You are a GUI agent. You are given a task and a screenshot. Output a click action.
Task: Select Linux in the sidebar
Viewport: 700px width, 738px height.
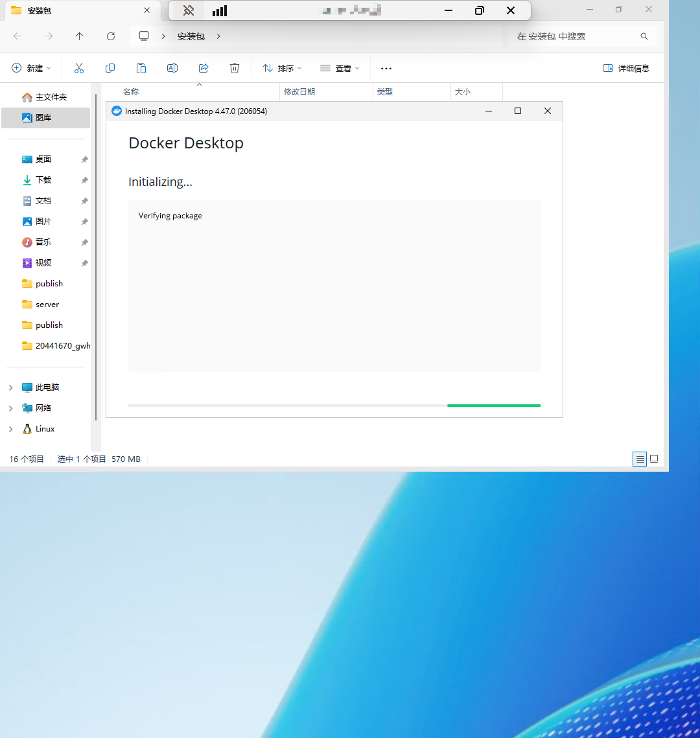click(45, 429)
